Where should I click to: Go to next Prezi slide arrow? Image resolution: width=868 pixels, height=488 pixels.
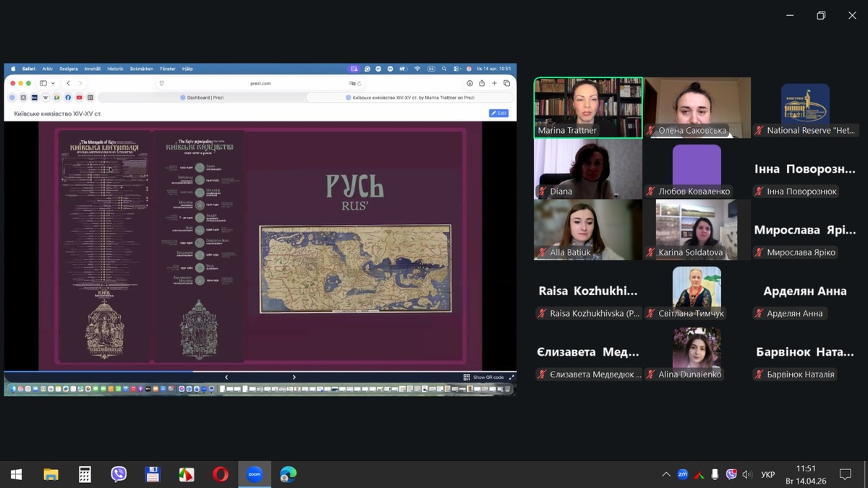click(x=294, y=377)
